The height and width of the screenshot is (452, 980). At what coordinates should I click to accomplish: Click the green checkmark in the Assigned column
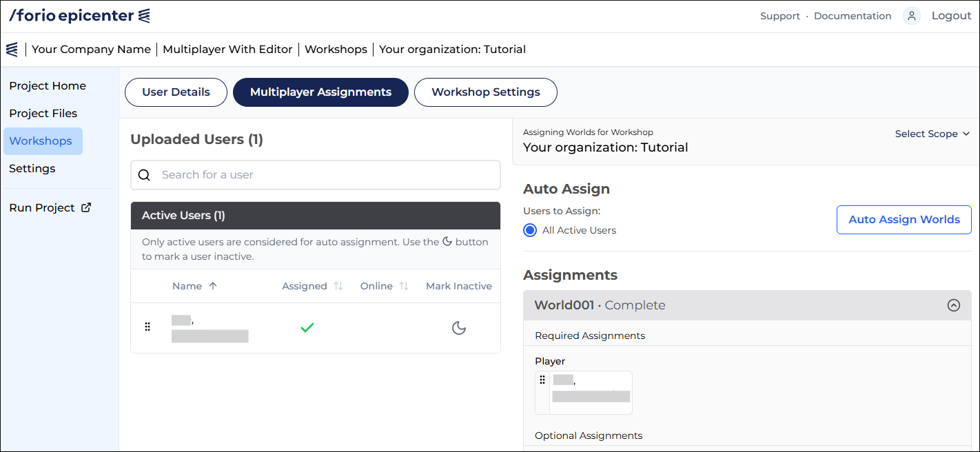307,327
